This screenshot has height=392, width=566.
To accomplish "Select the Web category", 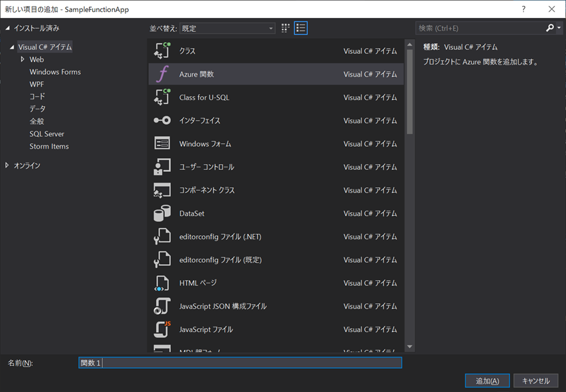I will click(37, 59).
